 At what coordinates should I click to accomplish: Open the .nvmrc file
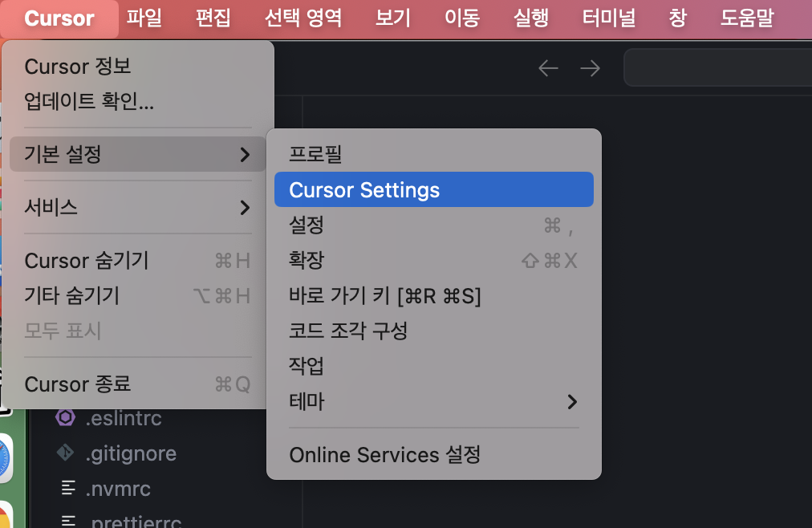[118, 489]
